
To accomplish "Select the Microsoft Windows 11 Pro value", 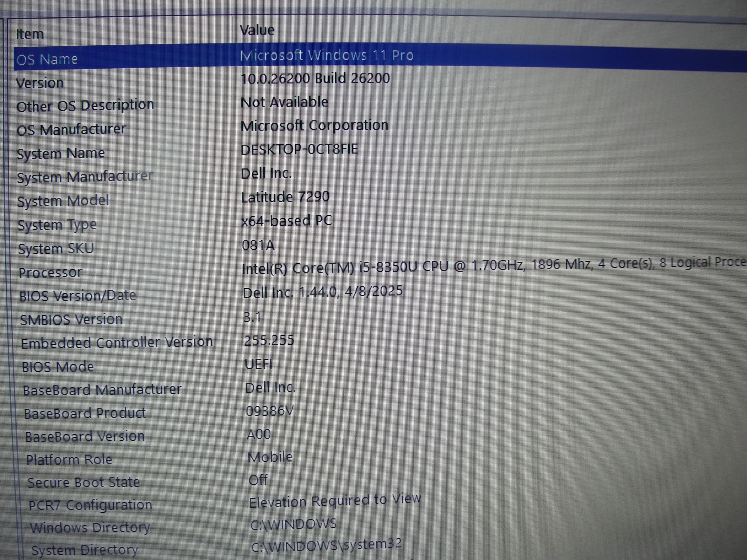I will coord(327,55).
